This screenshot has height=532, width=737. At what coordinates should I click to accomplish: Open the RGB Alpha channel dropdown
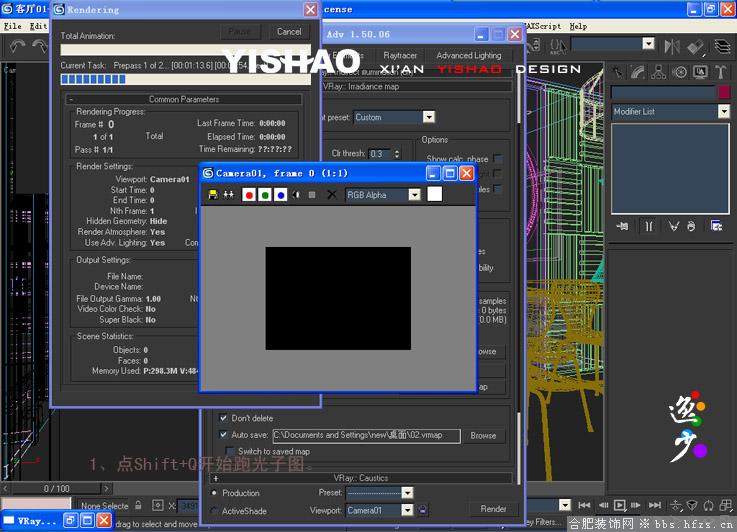(x=414, y=195)
